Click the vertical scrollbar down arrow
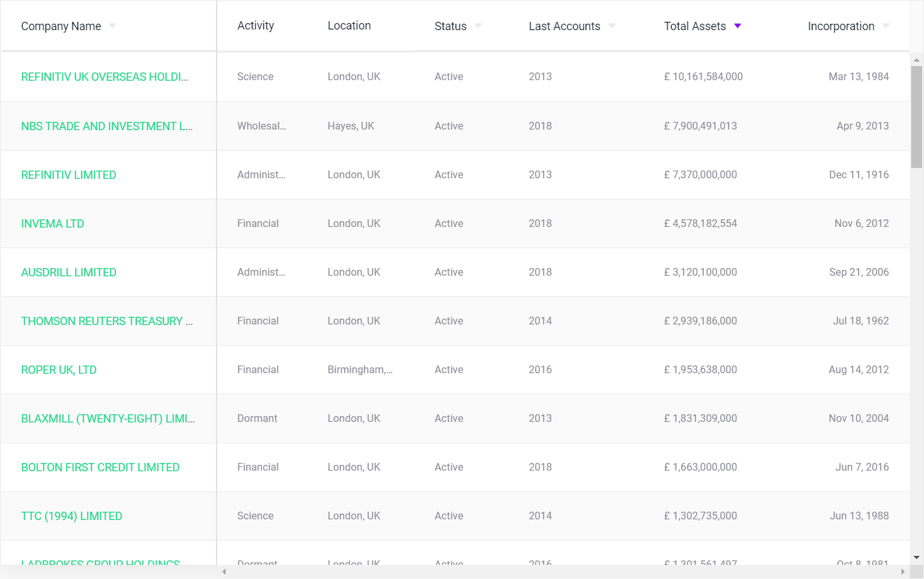This screenshot has height=579, width=924. click(917, 558)
